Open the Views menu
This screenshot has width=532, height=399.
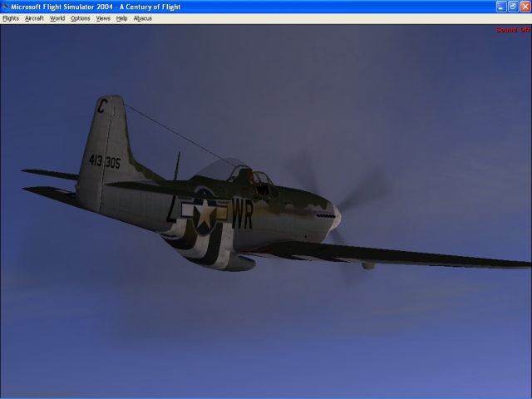(x=103, y=18)
